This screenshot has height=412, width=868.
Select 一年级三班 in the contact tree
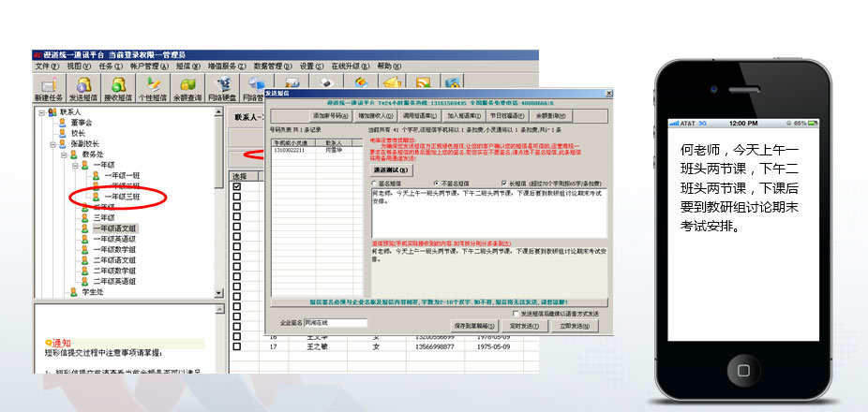pyautogui.click(x=122, y=197)
